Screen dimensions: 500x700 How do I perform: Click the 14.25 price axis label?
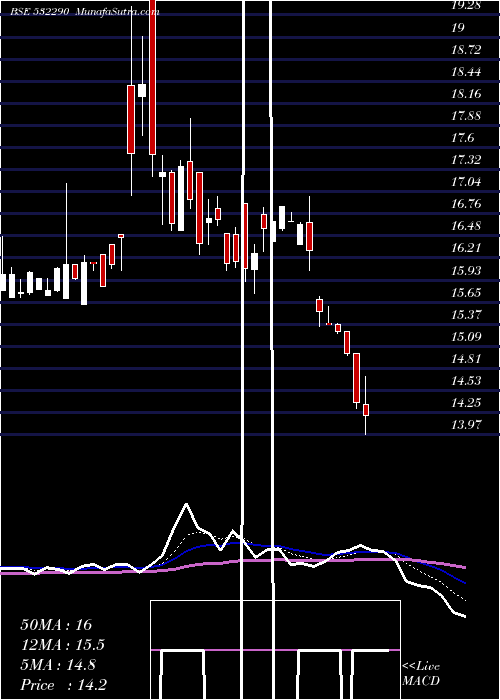pos(466,403)
